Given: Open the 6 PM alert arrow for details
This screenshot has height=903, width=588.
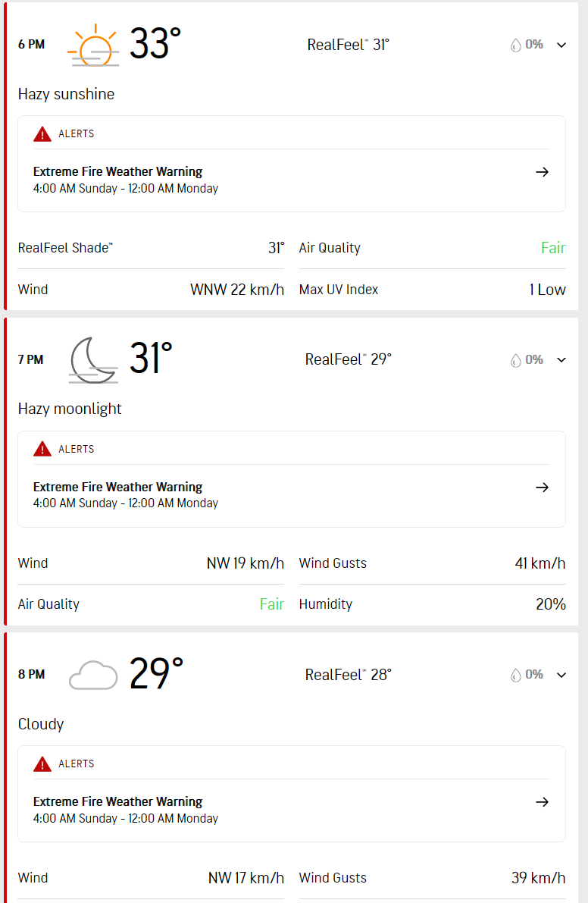Looking at the screenshot, I should click(x=542, y=171).
